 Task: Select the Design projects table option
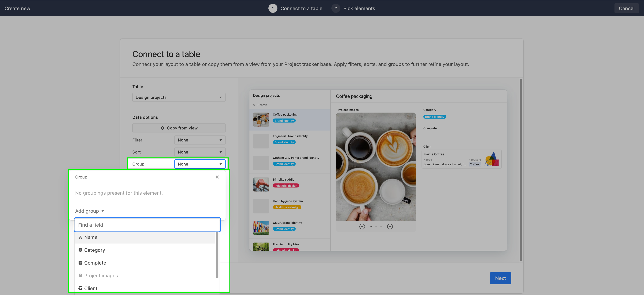point(179,97)
